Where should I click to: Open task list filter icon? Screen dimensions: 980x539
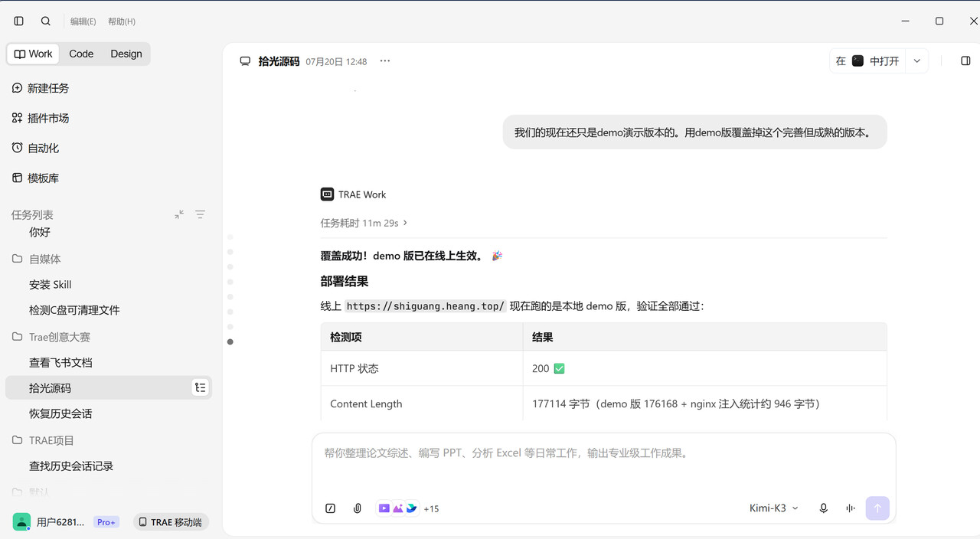point(200,214)
